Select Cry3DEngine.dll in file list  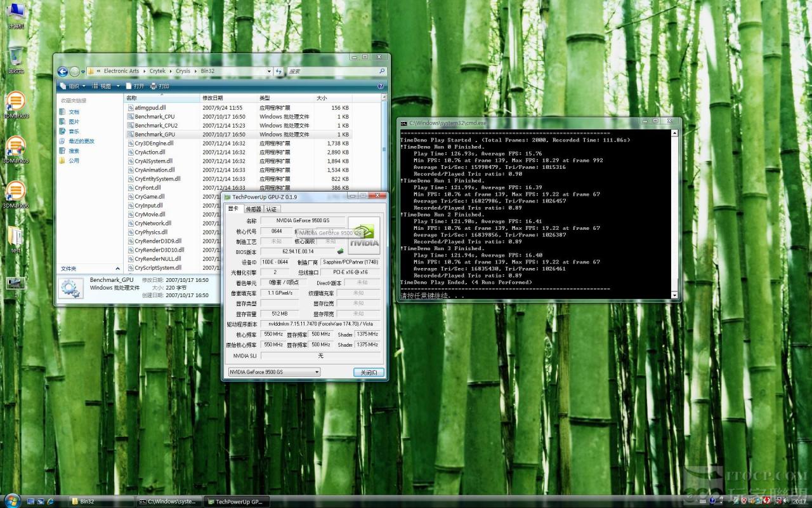click(238, 144)
